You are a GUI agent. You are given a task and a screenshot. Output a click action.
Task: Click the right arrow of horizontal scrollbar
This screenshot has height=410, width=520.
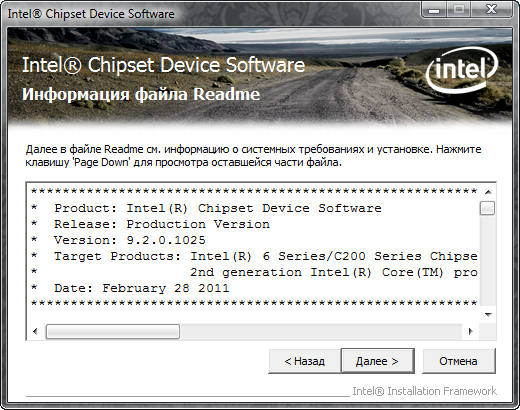(470, 331)
